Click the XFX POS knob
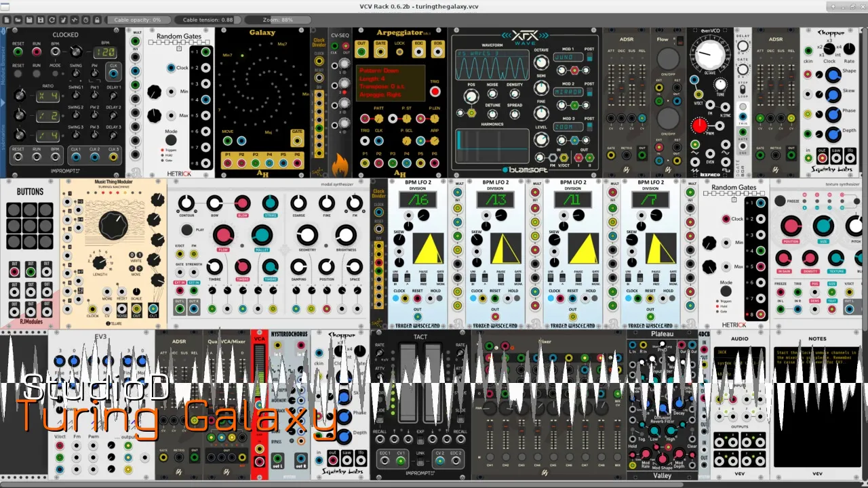The width and height of the screenshot is (868, 488). 470,98
